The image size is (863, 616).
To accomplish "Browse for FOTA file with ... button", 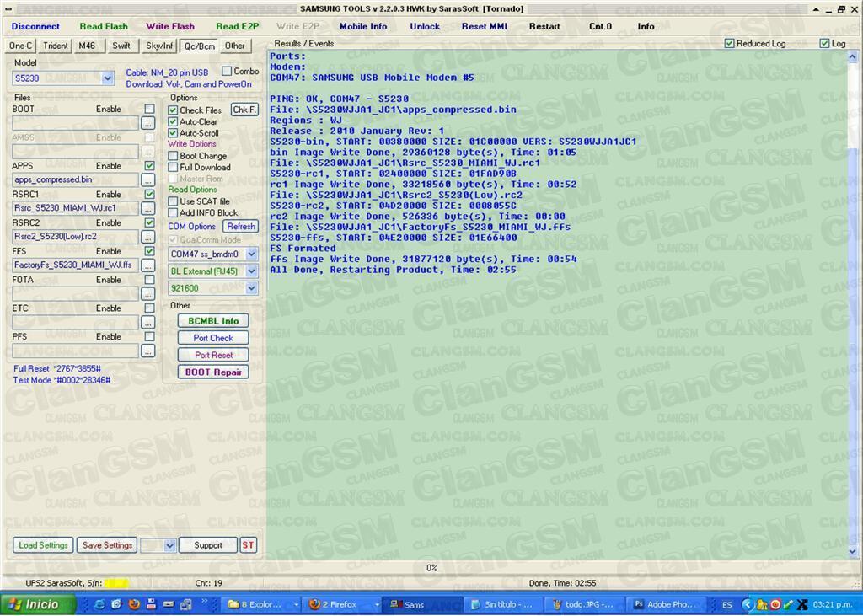I will [147, 294].
